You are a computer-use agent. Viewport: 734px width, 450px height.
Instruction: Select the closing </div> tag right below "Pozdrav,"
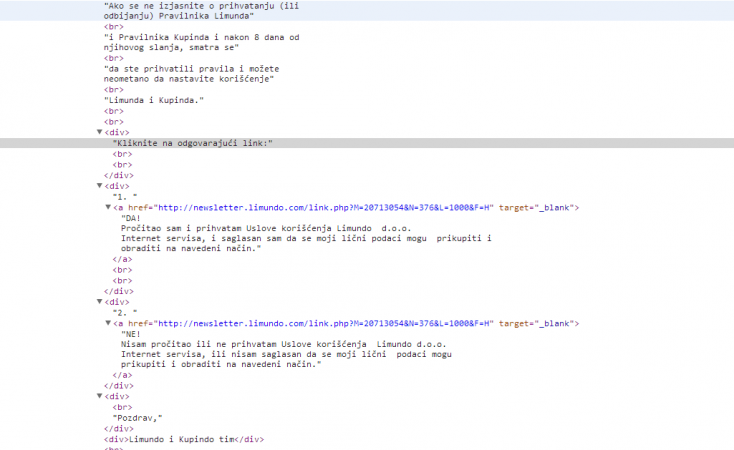click(118, 428)
